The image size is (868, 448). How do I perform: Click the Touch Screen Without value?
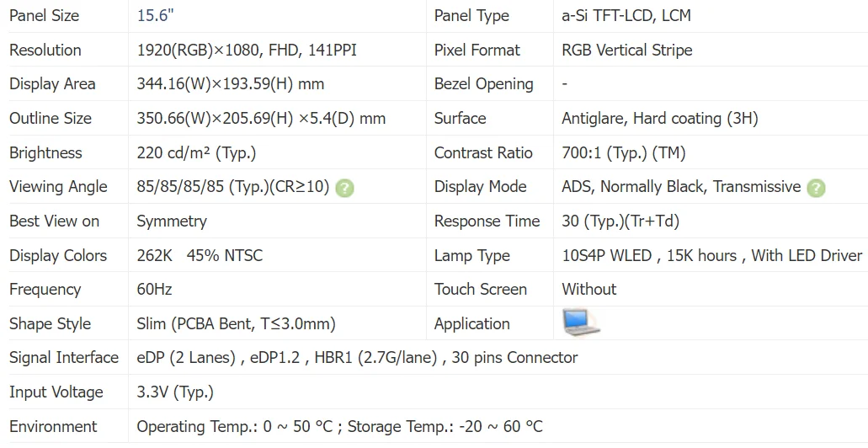point(589,289)
